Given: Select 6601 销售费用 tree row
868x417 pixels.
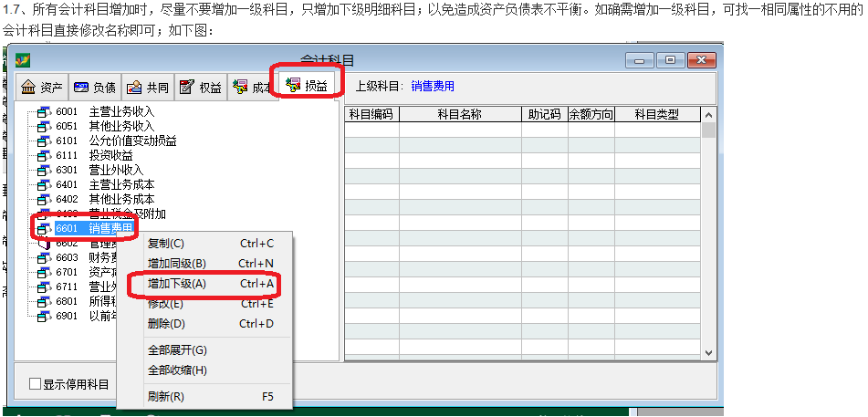Looking at the screenshot, I should click(94, 228).
